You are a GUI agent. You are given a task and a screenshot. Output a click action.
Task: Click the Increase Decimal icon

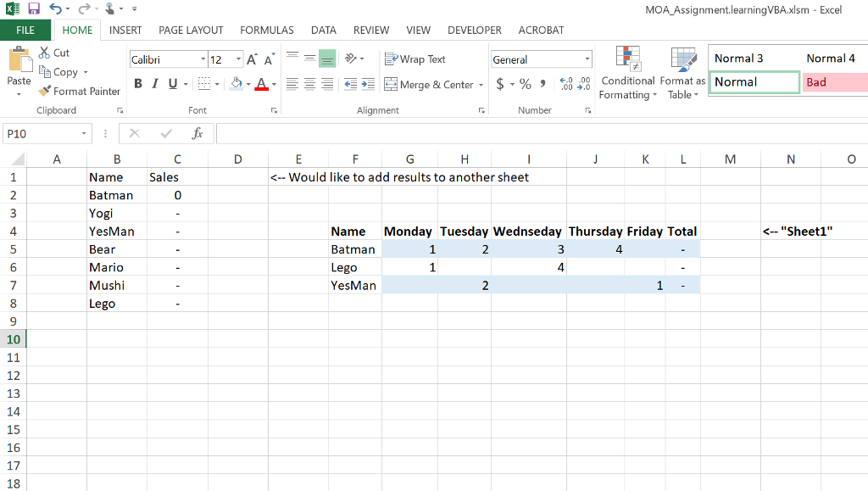[x=565, y=85]
